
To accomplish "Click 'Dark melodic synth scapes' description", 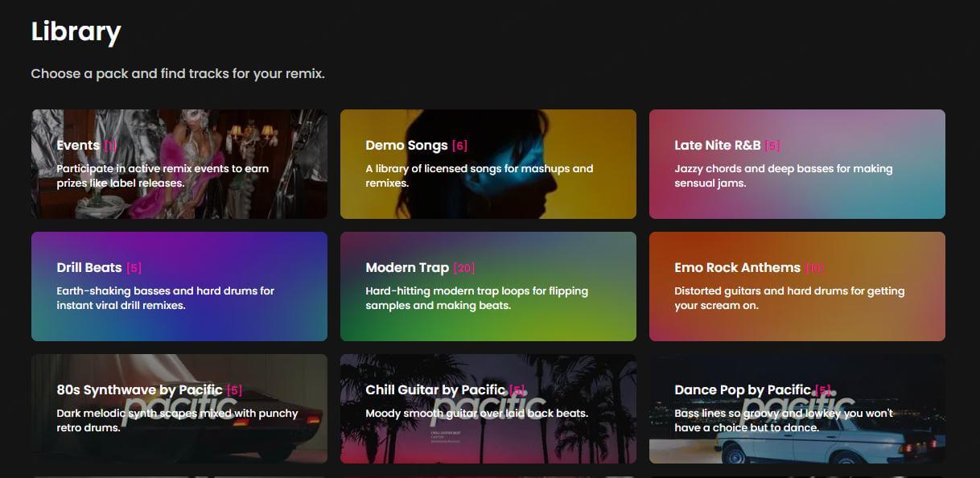I will 177,421.
